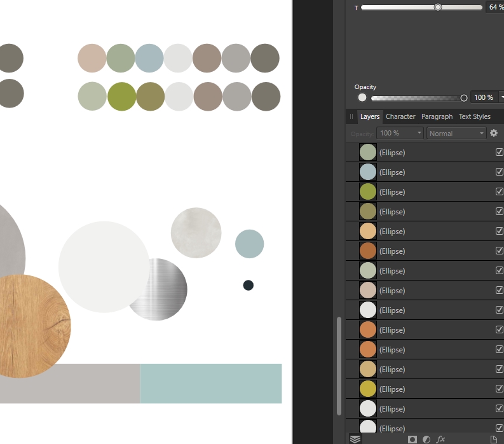Hide the light blue Ellipse layer
504x444 pixels.
pyautogui.click(x=499, y=172)
